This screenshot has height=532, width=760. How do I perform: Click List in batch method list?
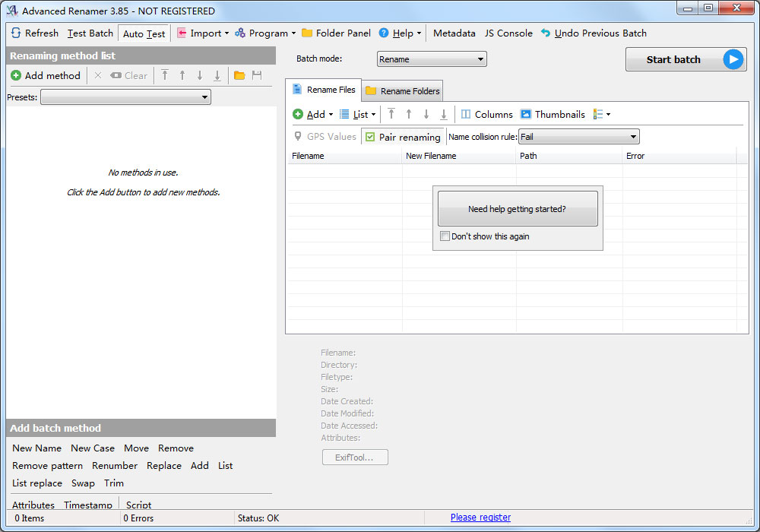point(226,466)
